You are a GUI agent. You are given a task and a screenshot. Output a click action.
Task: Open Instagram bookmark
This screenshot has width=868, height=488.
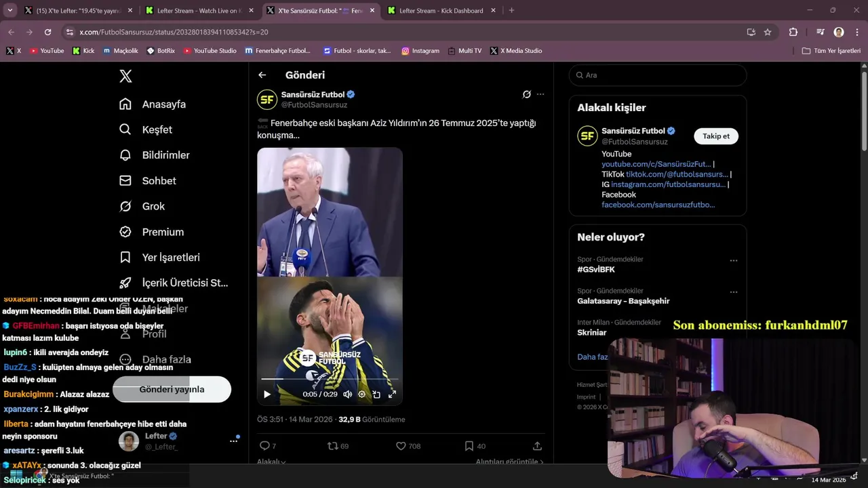420,51
